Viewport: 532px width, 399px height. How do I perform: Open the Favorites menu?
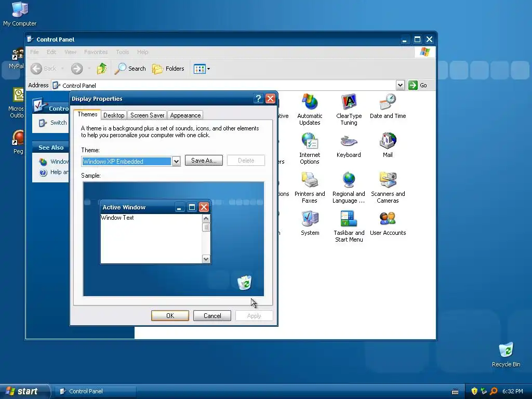pyautogui.click(x=96, y=52)
